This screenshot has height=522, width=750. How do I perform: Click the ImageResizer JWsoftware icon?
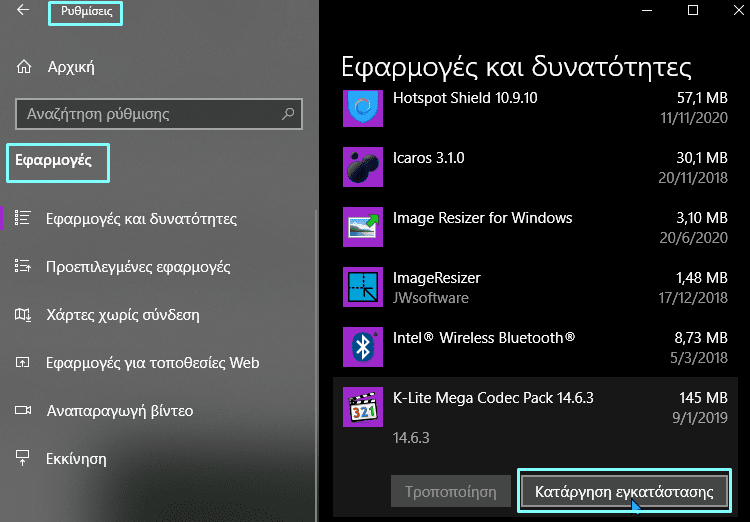pos(363,287)
